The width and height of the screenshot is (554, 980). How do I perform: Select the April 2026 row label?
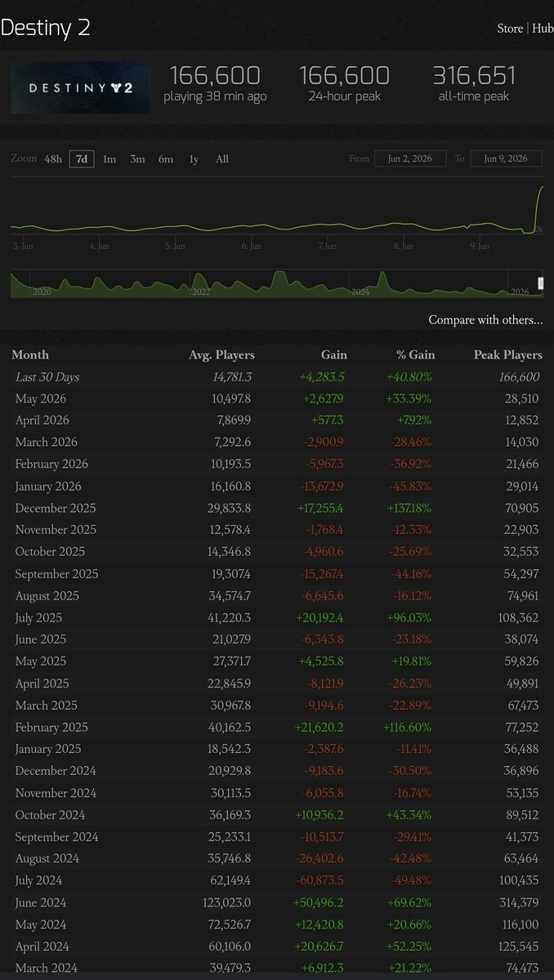click(x=42, y=421)
